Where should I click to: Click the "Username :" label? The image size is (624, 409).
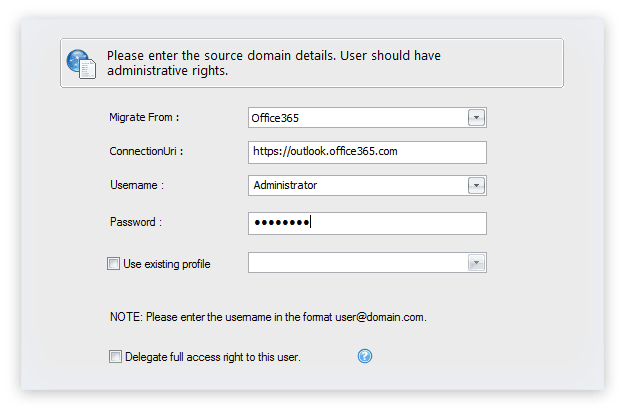point(136,185)
